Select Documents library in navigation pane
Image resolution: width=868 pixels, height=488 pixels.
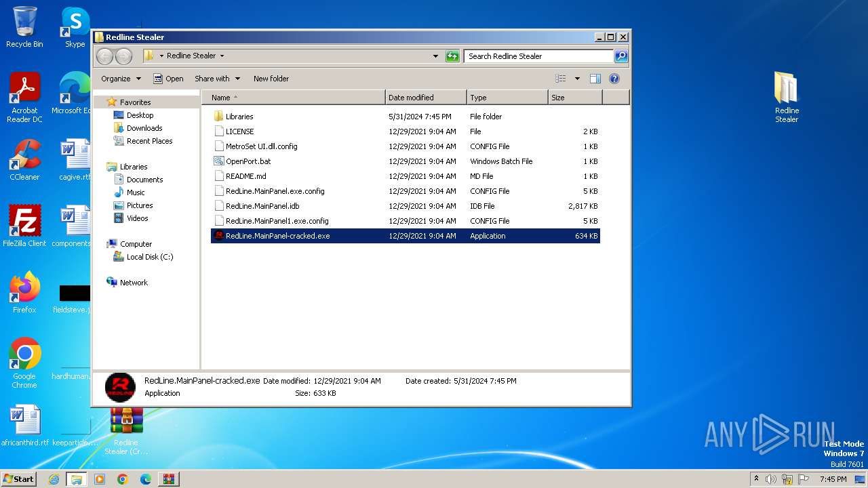pos(144,180)
